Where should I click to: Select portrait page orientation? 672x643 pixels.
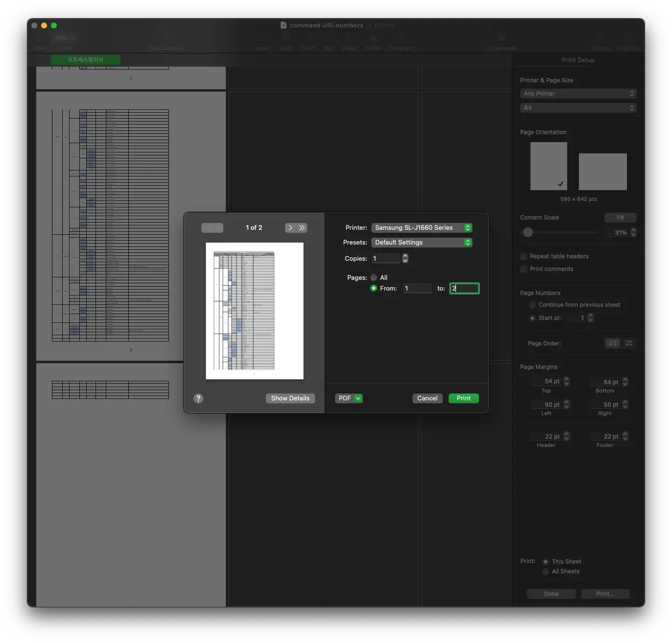(549, 166)
